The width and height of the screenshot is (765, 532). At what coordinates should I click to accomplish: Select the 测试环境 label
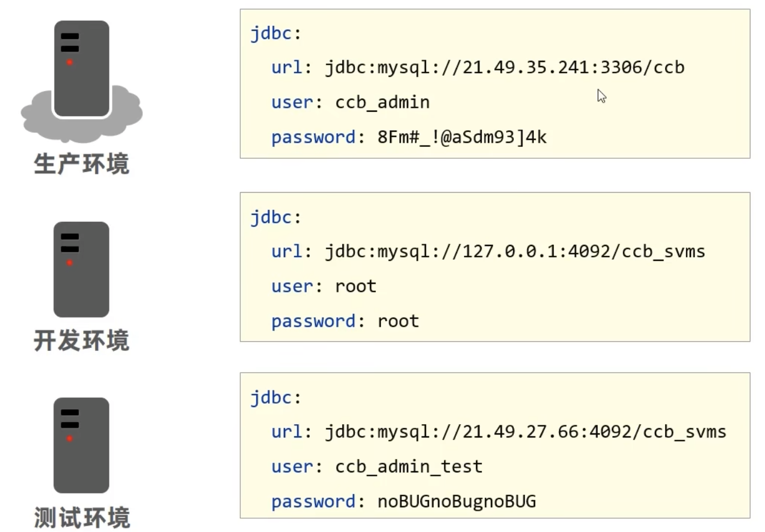(81, 517)
